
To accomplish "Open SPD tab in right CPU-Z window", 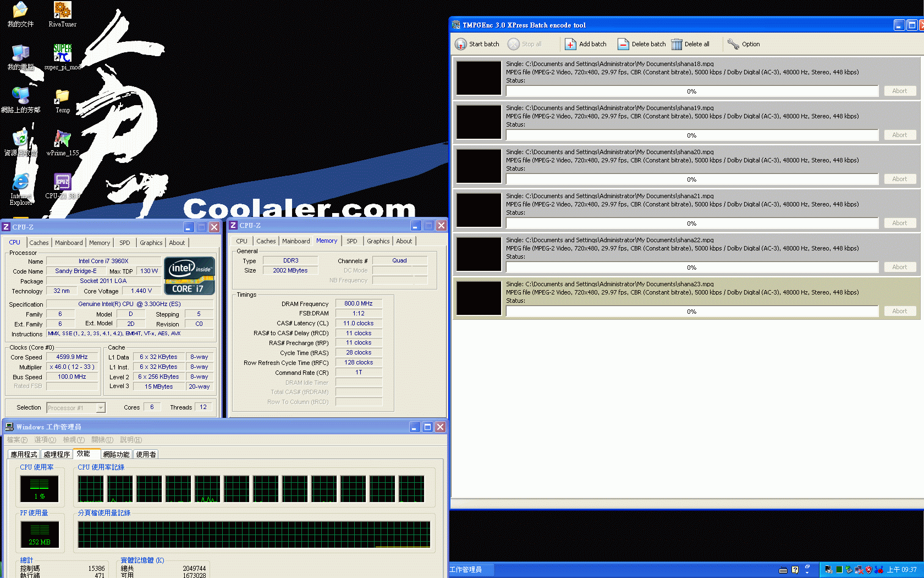I will 352,241.
